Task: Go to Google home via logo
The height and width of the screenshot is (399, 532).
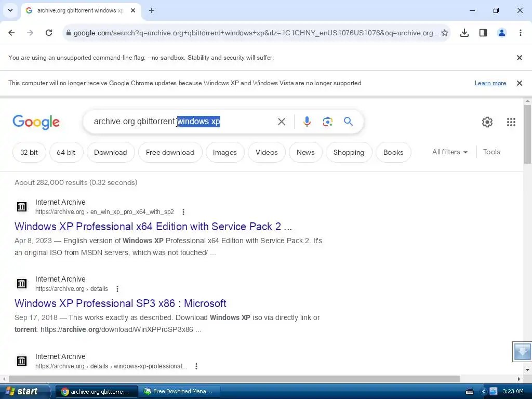Action: point(36,122)
